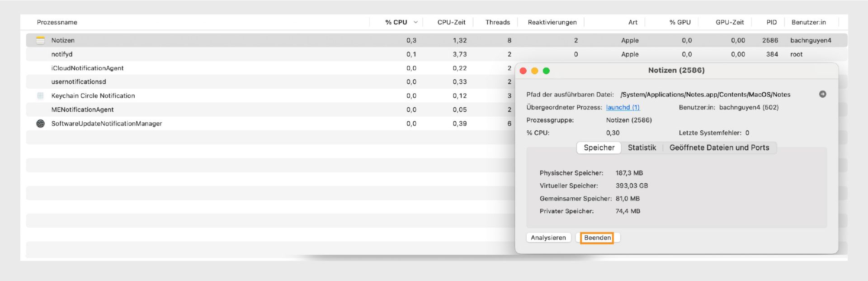Minimize the Notizen (2586) info window

pyautogui.click(x=534, y=71)
